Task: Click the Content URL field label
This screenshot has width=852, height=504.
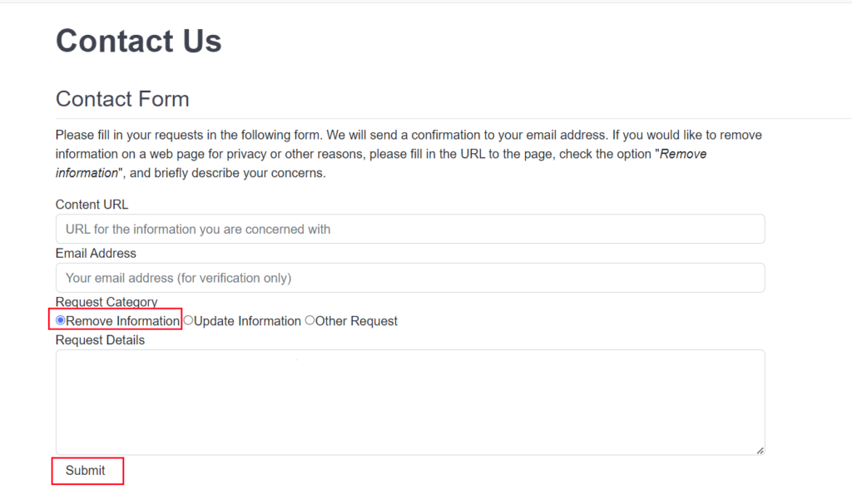Action: click(92, 204)
